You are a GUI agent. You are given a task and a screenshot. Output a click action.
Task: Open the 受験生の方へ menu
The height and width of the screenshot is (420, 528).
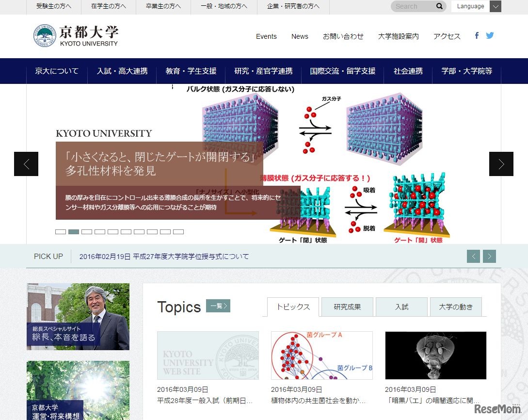(x=53, y=6)
